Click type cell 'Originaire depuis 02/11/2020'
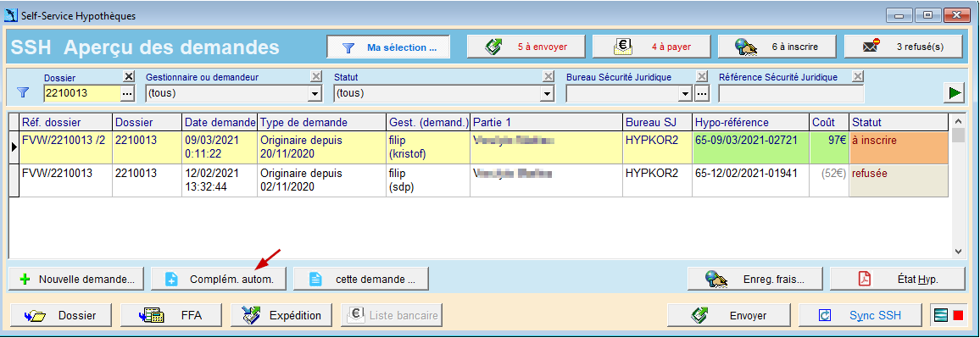Screen dimensions: 980x338 pos(321,180)
